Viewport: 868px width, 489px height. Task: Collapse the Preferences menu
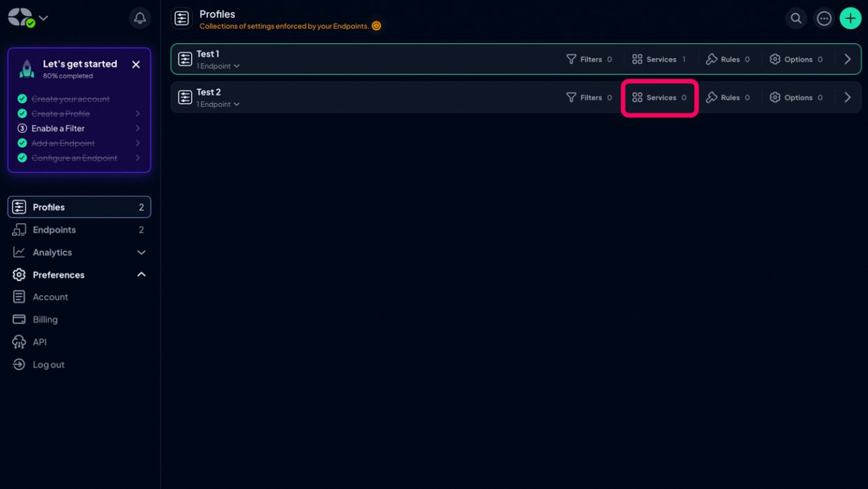tap(79, 274)
